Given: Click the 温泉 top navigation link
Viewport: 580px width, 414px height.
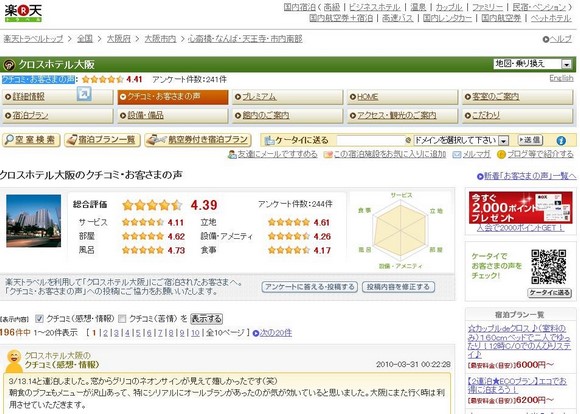Looking at the screenshot, I should tap(418, 7).
